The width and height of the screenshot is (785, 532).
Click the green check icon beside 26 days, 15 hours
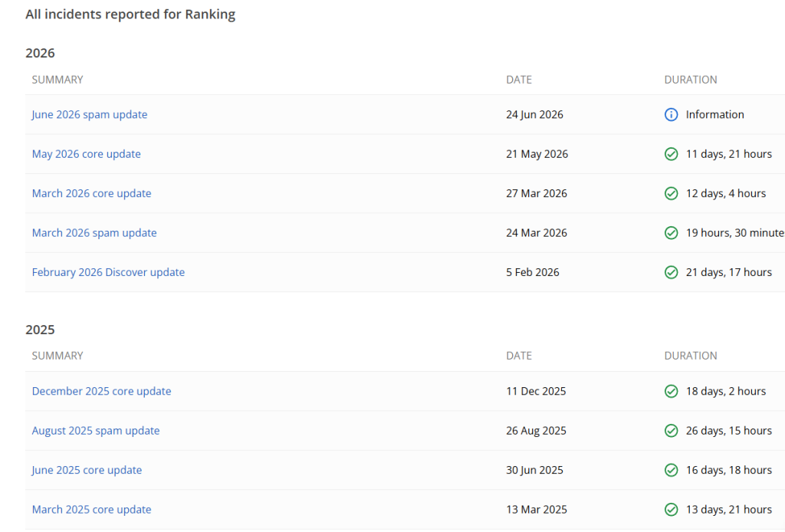[x=671, y=431]
